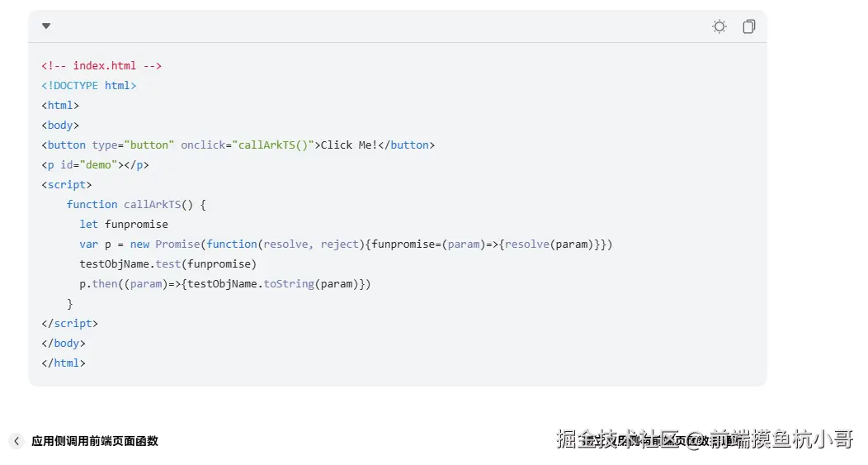Copy the code using the copy icon
The width and height of the screenshot is (868, 465).
[x=748, y=26]
